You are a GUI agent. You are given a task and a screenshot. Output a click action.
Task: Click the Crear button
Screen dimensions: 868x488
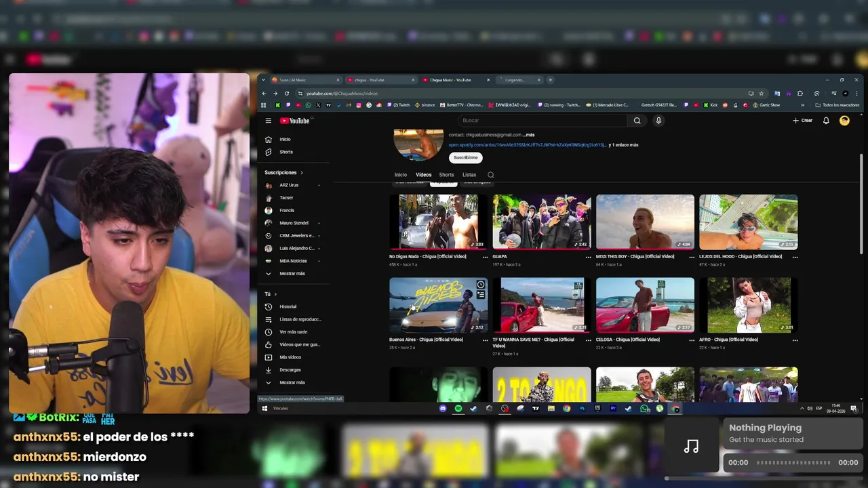(x=802, y=121)
